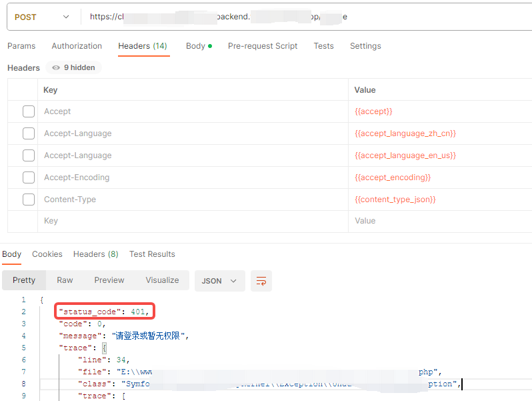Image resolution: width=532 pixels, height=401 pixels.
Task: Open the Authorization tab
Action: 77,46
